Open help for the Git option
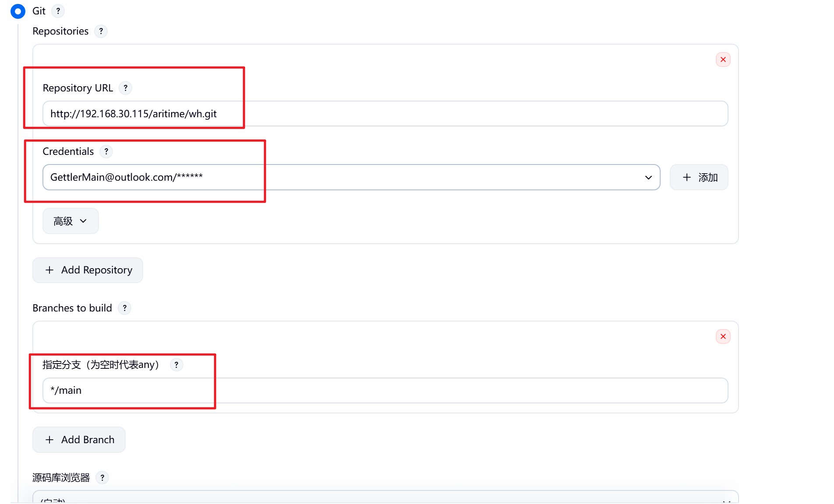 click(x=58, y=11)
